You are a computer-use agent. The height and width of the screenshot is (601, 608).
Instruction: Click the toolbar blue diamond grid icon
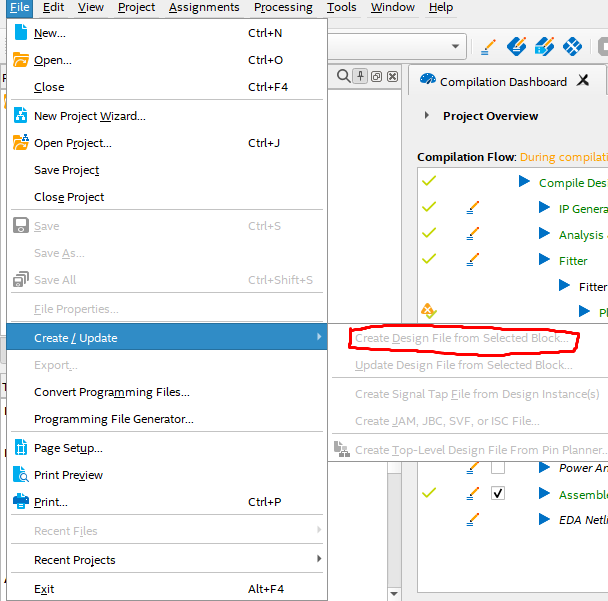click(572, 47)
